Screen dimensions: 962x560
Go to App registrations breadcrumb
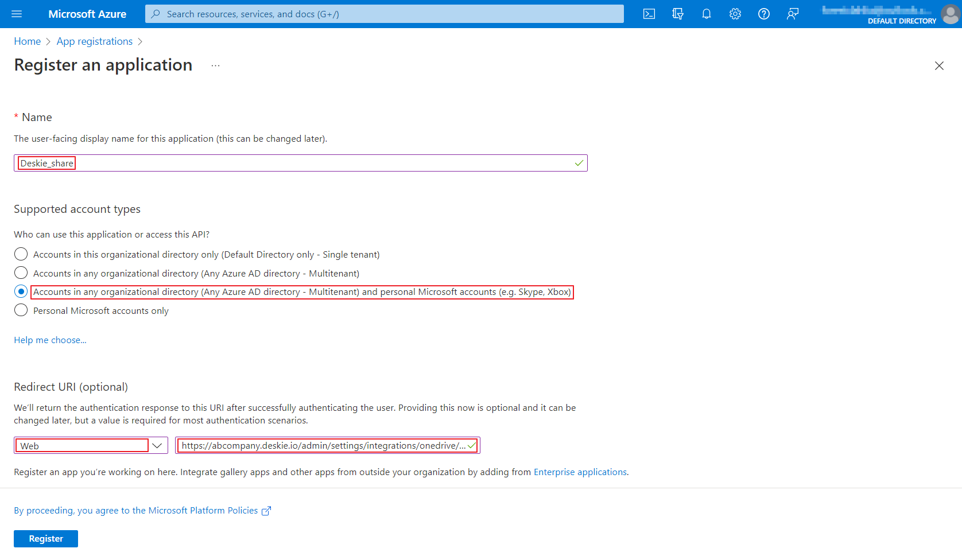95,41
